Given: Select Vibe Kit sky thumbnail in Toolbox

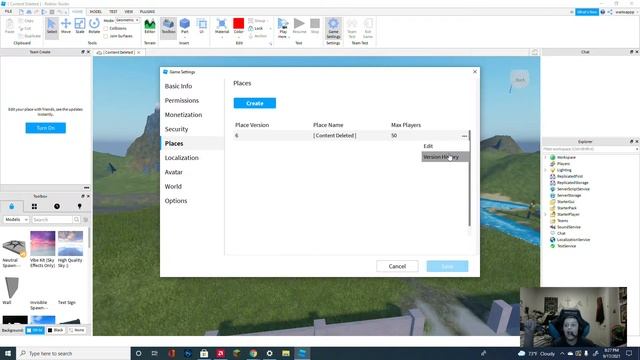Looking at the screenshot, I should 42,243.
